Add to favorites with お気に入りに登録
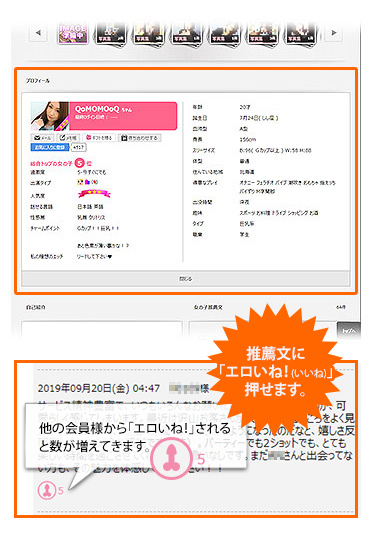The width and height of the screenshot is (372, 536). [50, 147]
